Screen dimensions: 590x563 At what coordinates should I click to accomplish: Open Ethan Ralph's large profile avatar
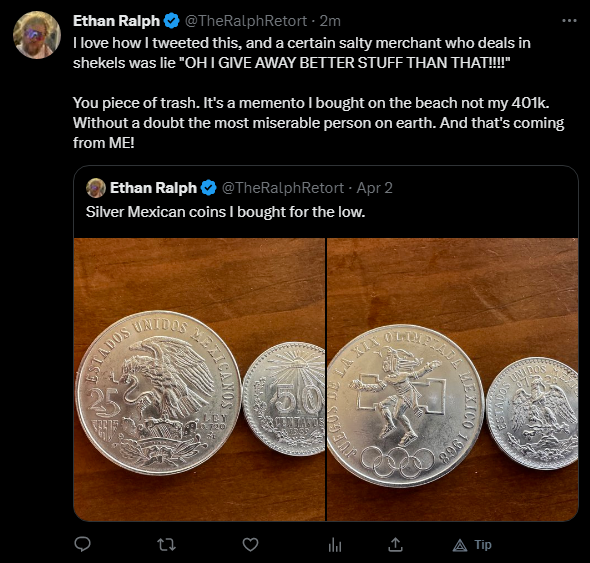pyautogui.click(x=37, y=35)
